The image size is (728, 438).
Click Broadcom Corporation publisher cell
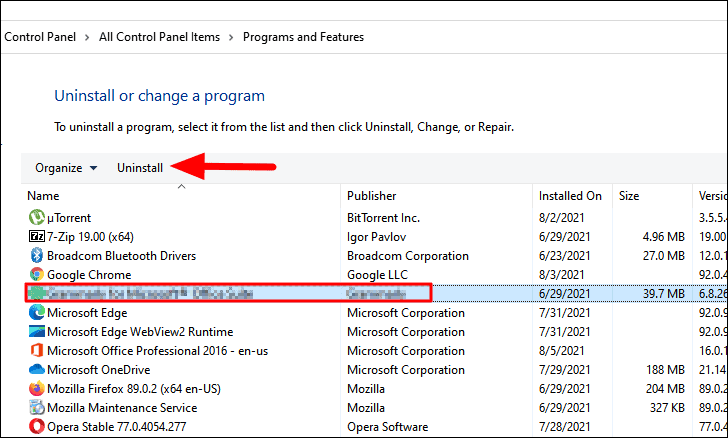tap(408, 255)
